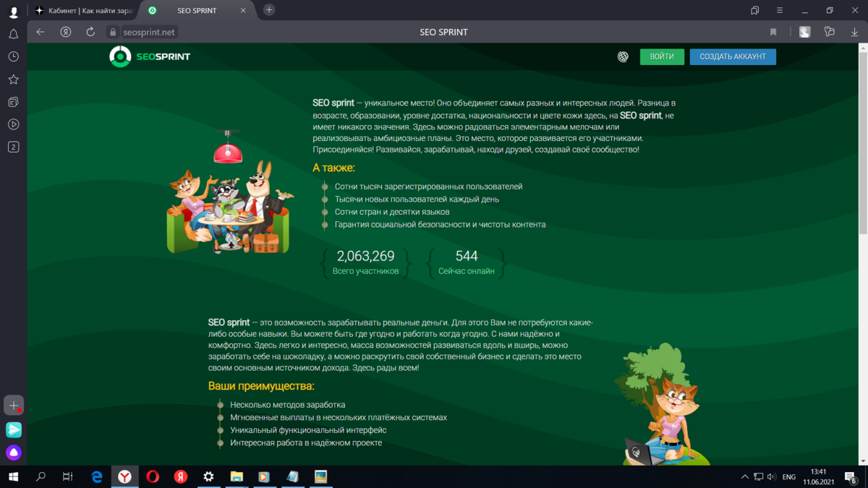Open collections icon in the sidebar
868x488 pixels.
(x=13, y=102)
